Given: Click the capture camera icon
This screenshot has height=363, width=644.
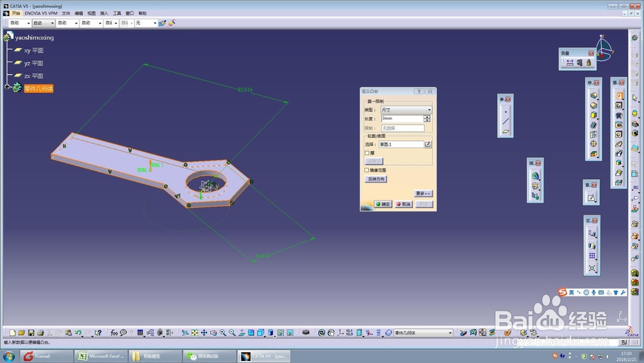Looking at the screenshot, I should 306,332.
